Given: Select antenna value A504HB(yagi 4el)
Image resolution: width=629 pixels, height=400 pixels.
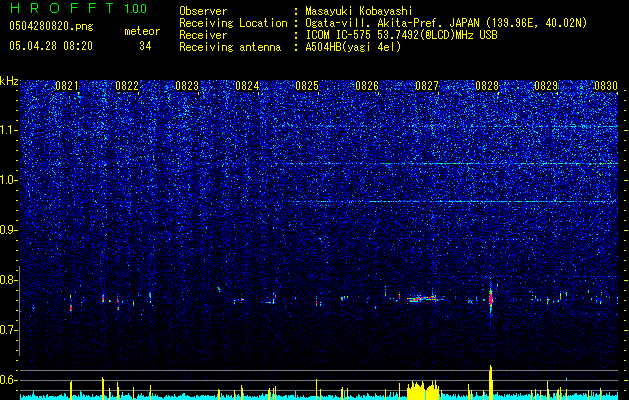Looking at the screenshot, I should tap(353, 47).
